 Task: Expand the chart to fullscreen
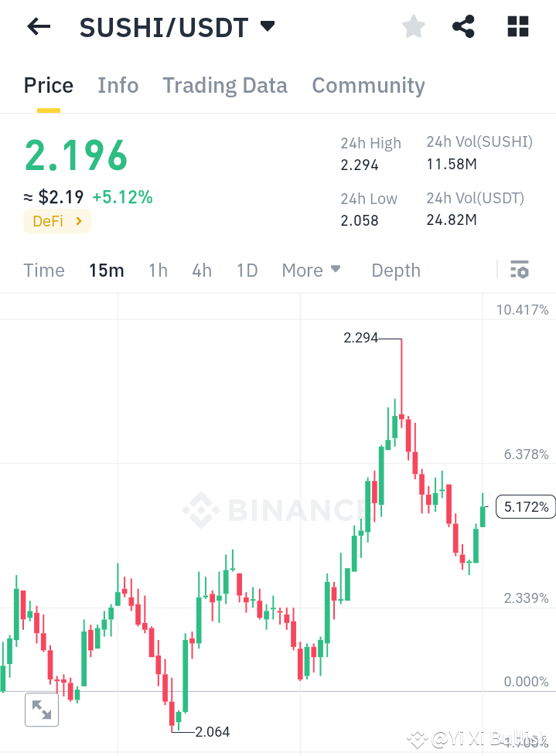coord(42,710)
